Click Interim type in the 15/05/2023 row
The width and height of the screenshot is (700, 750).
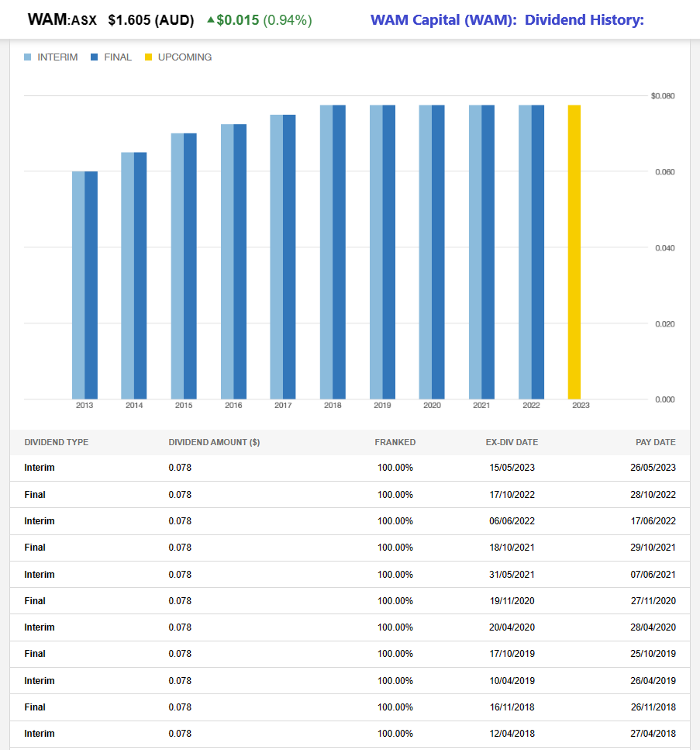(x=40, y=468)
